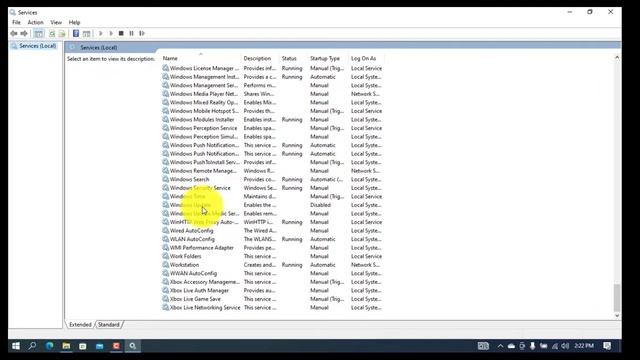640x360 pixels.
Task: Open taskbar Search magnifier
Action: pos(32,346)
